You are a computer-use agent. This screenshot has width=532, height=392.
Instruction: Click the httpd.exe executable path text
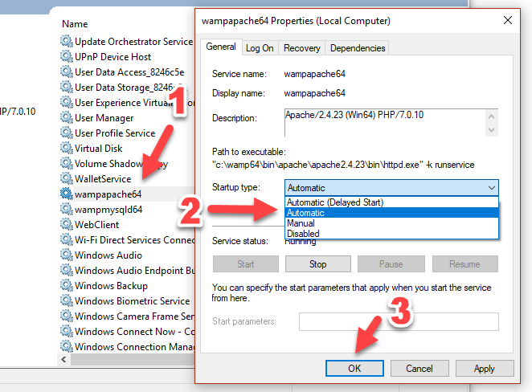343,165
